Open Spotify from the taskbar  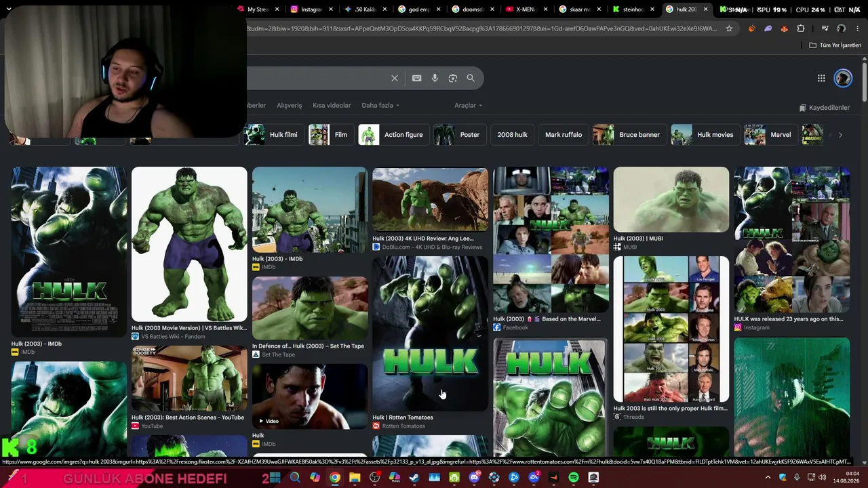574,478
